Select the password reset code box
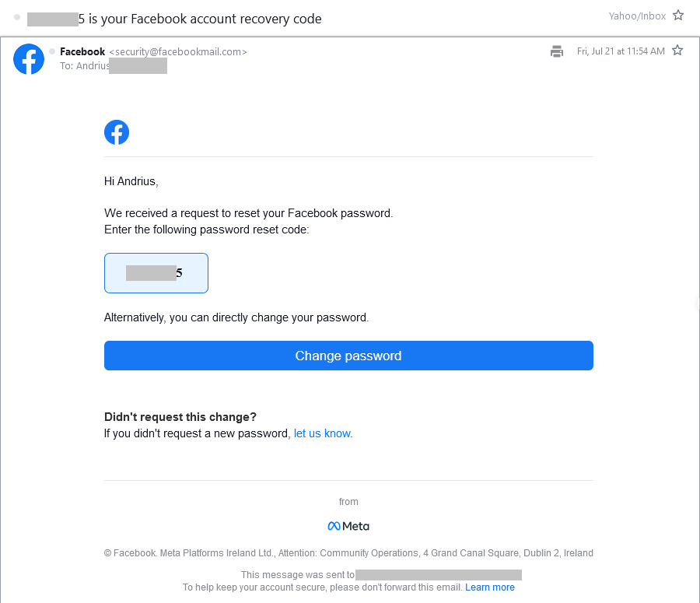The height and width of the screenshot is (603, 700). [x=156, y=273]
